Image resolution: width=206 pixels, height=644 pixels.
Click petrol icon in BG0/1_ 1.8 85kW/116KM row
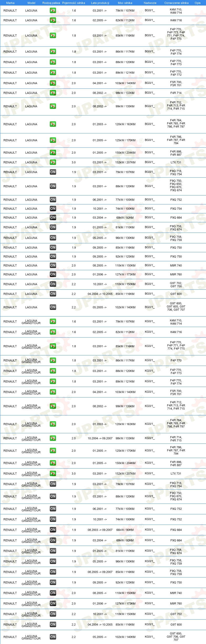click(x=53, y=36)
